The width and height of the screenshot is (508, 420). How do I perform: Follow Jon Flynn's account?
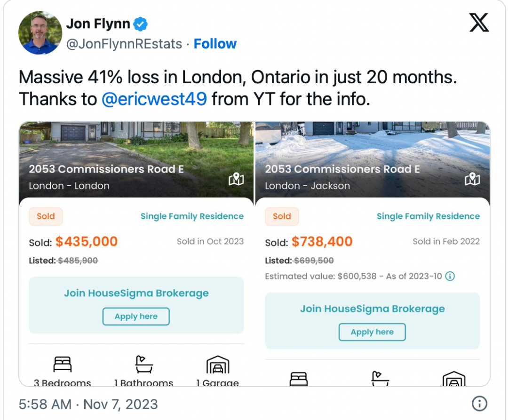(215, 44)
